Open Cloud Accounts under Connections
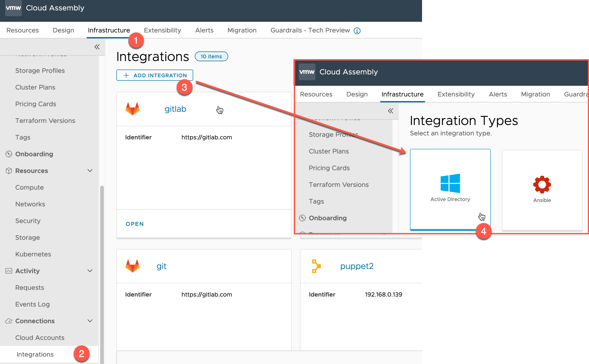Image resolution: width=589 pixels, height=364 pixels. click(40, 338)
